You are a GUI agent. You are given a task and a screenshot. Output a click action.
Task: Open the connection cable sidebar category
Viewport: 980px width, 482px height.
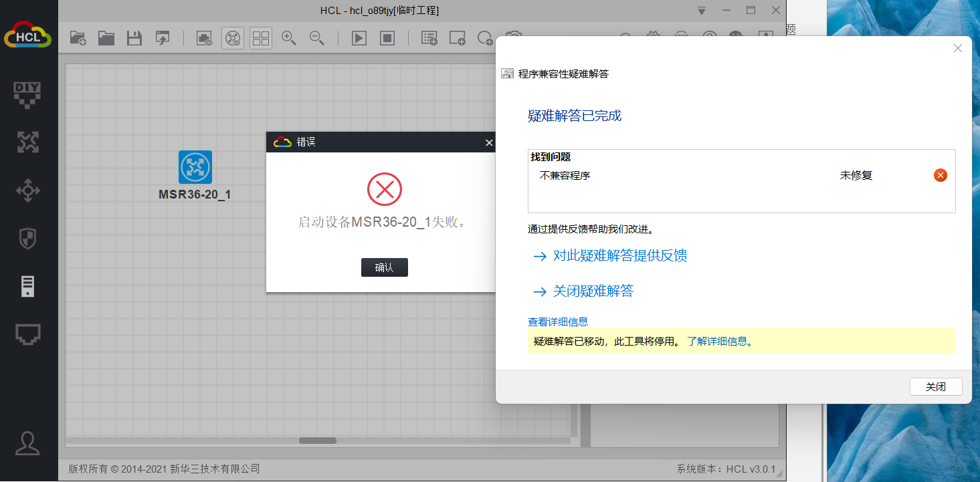28,334
